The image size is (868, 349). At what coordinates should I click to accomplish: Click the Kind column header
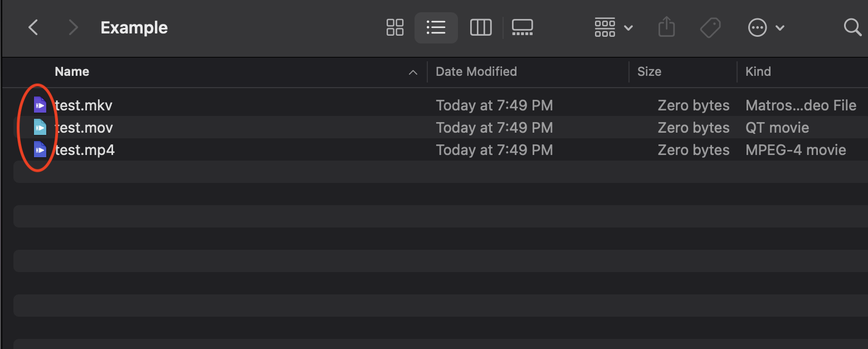pyautogui.click(x=758, y=71)
